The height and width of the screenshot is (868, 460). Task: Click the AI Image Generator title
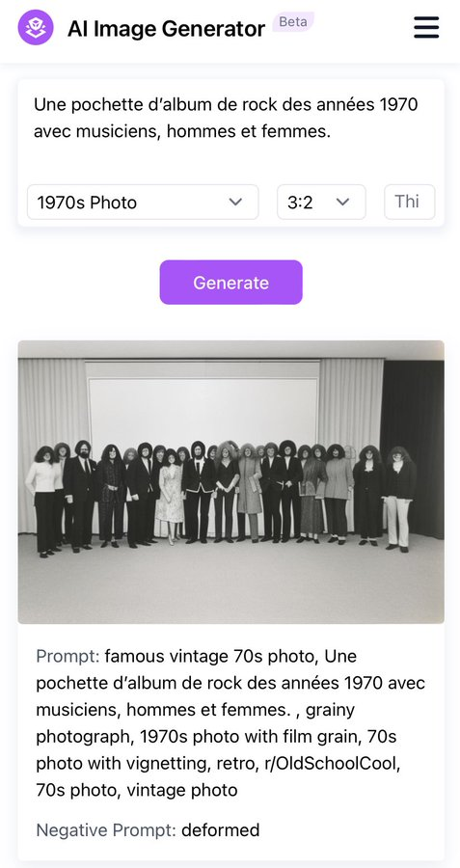point(166,28)
